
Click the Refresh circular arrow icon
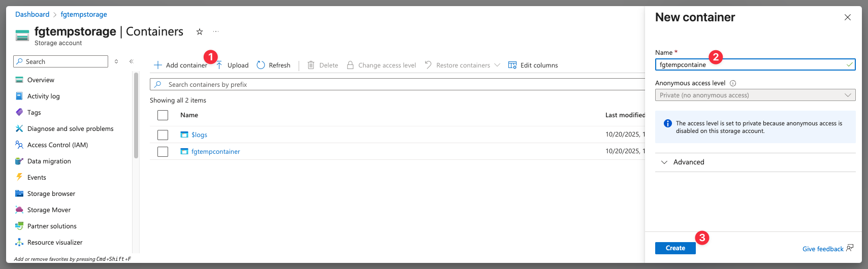261,65
